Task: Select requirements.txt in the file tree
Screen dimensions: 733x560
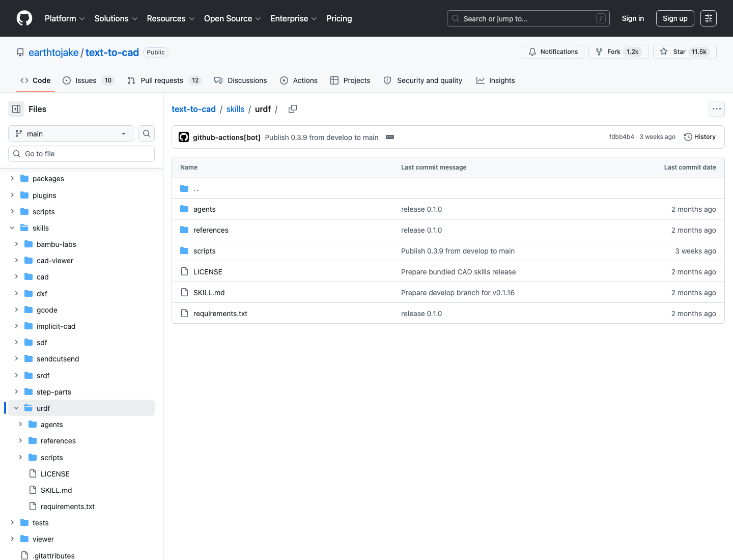Action: click(x=68, y=507)
